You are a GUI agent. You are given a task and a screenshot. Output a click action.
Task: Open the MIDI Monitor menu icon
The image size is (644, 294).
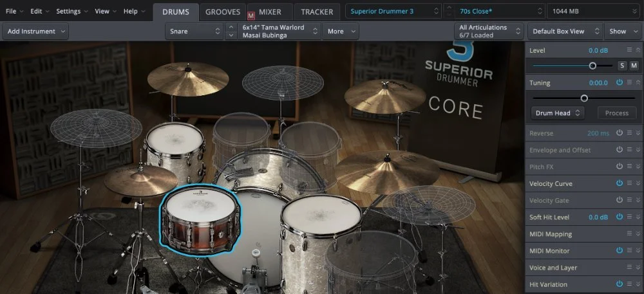[629, 250]
